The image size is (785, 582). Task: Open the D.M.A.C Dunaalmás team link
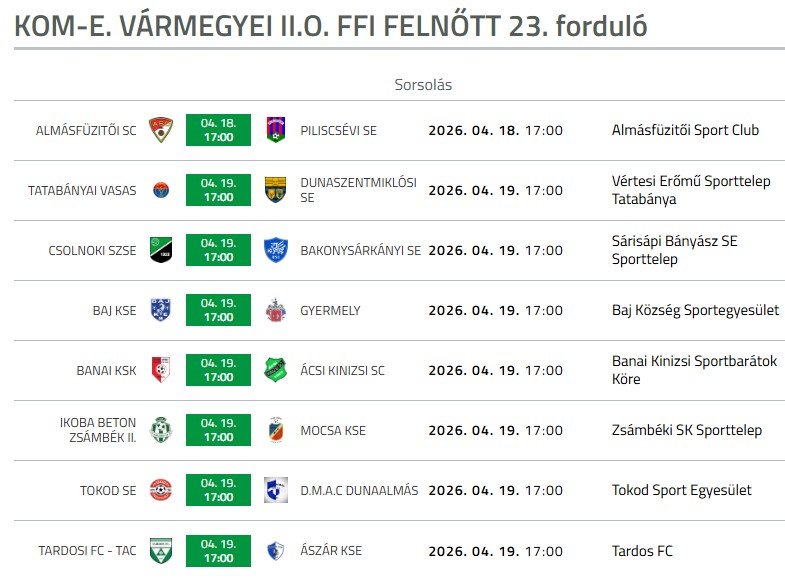click(x=359, y=490)
